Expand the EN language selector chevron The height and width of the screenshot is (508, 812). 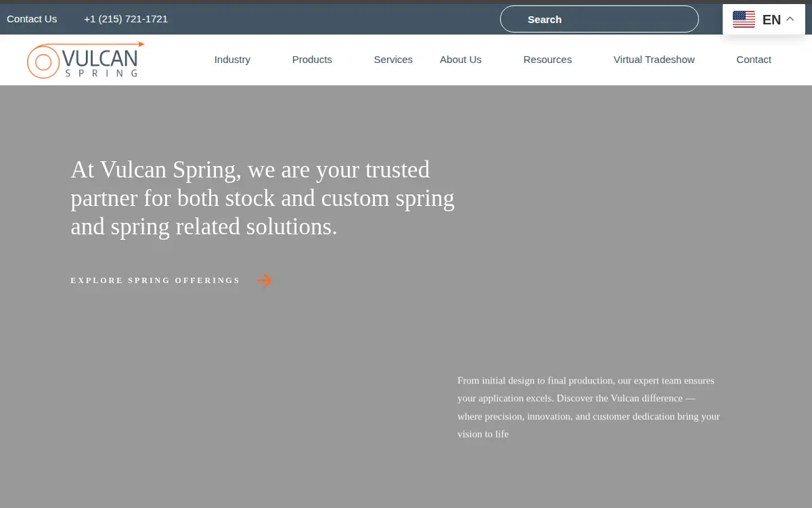(x=790, y=20)
